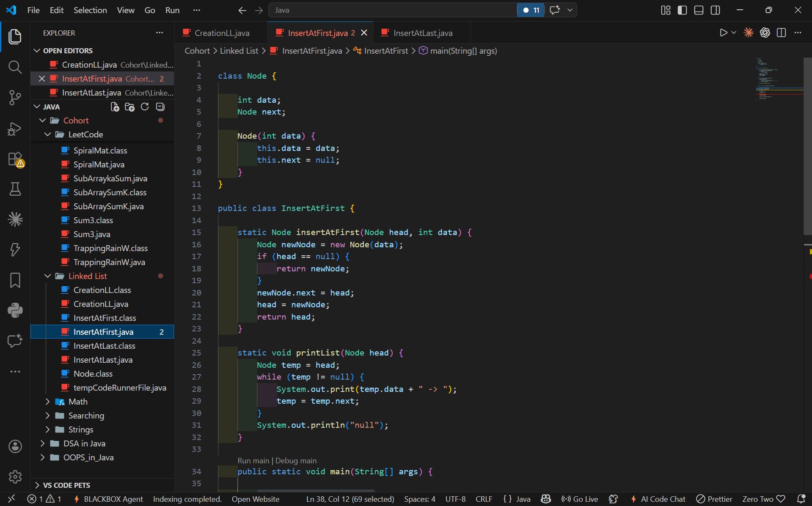Open the Extensions view
Viewport: 812px width, 506px height.
click(x=15, y=159)
